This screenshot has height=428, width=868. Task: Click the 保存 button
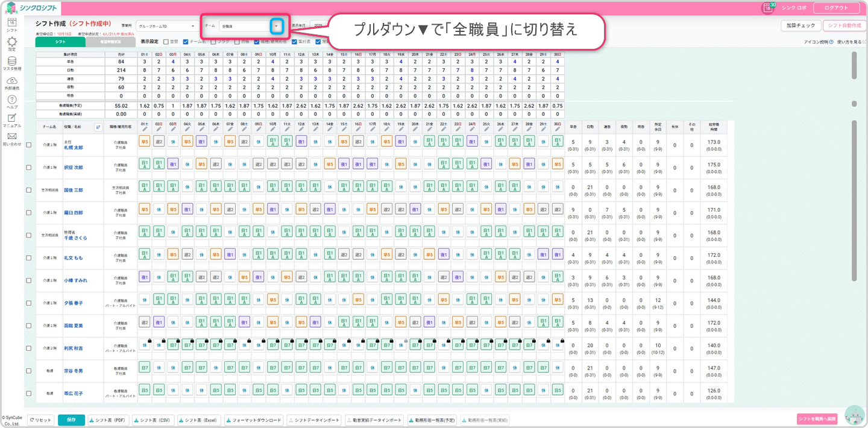[x=71, y=420]
